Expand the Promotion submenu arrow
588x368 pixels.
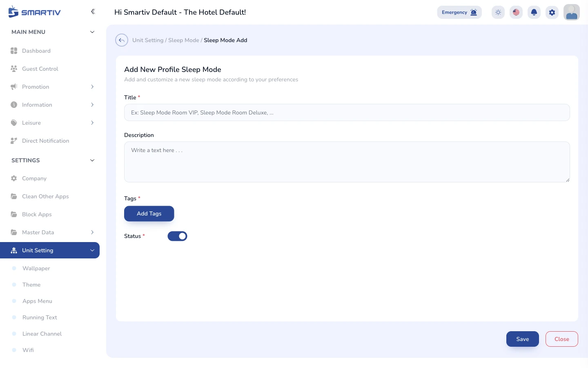92,87
